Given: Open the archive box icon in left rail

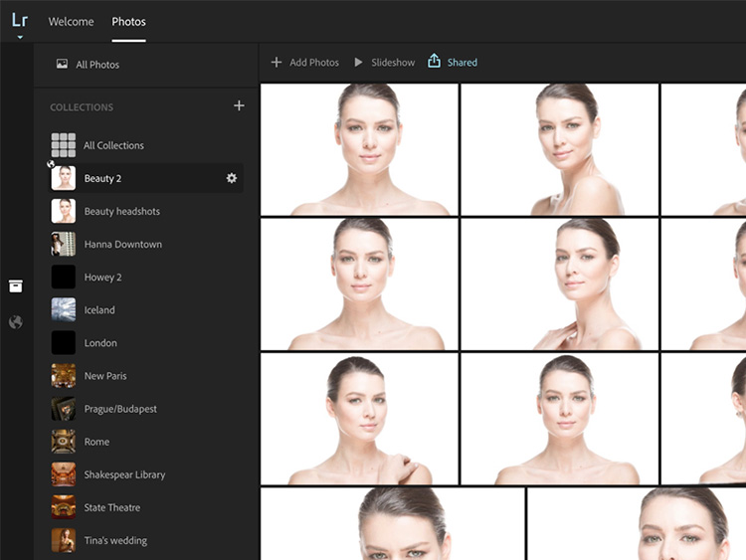Looking at the screenshot, I should tap(16, 285).
